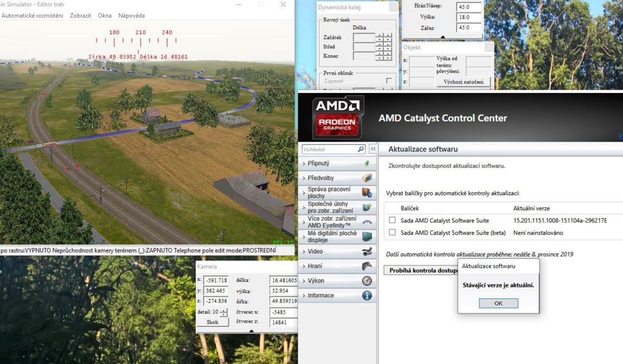
Task: Increase the detail value in the Kamera panel
Action: point(224,310)
